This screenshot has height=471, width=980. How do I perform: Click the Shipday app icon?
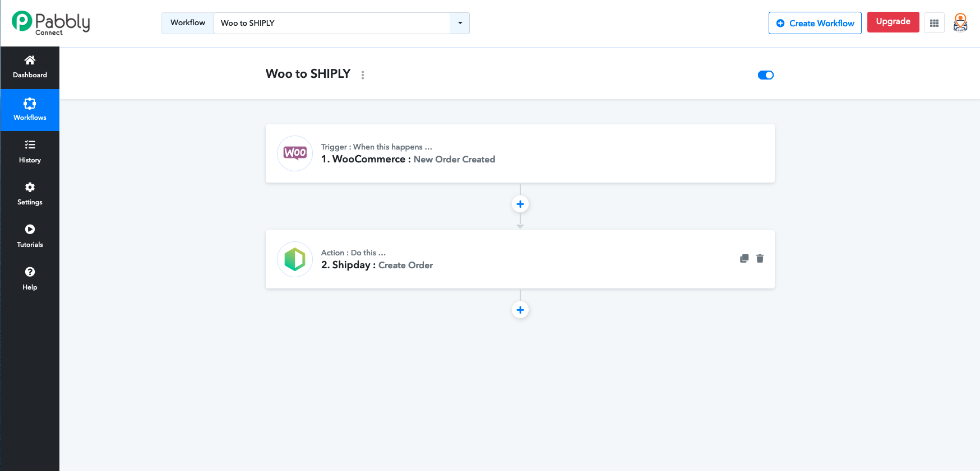point(295,259)
